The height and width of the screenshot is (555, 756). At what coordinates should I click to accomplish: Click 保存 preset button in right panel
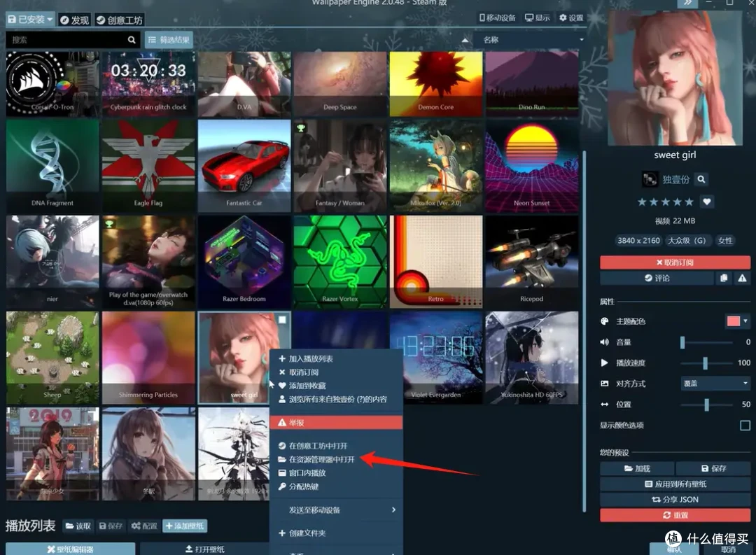pyautogui.click(x=713, y=468)
